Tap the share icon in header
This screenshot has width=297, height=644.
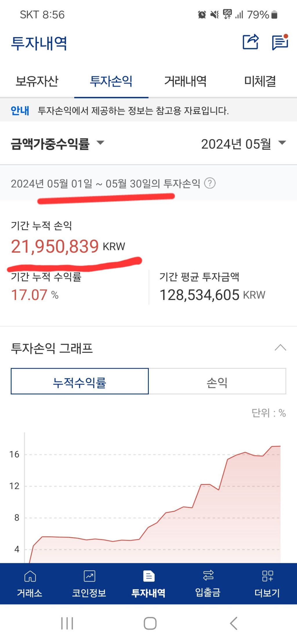250,42
